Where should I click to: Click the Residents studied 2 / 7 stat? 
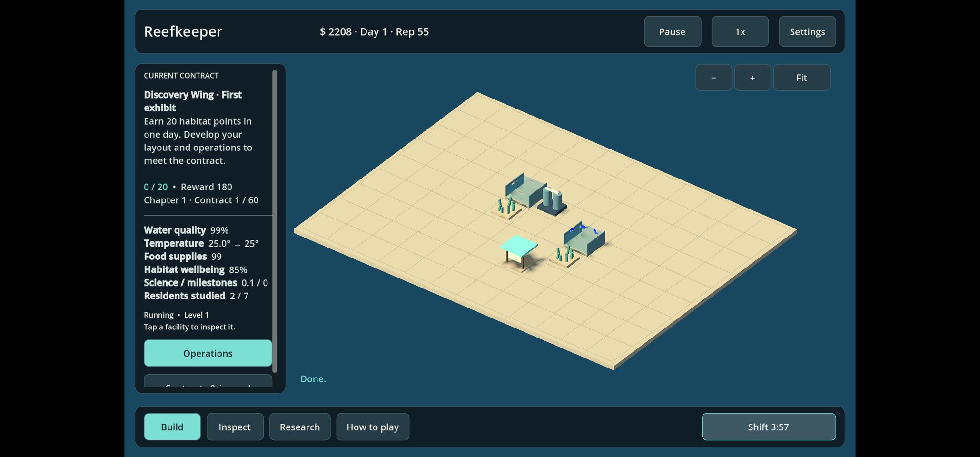coord(196,296)
